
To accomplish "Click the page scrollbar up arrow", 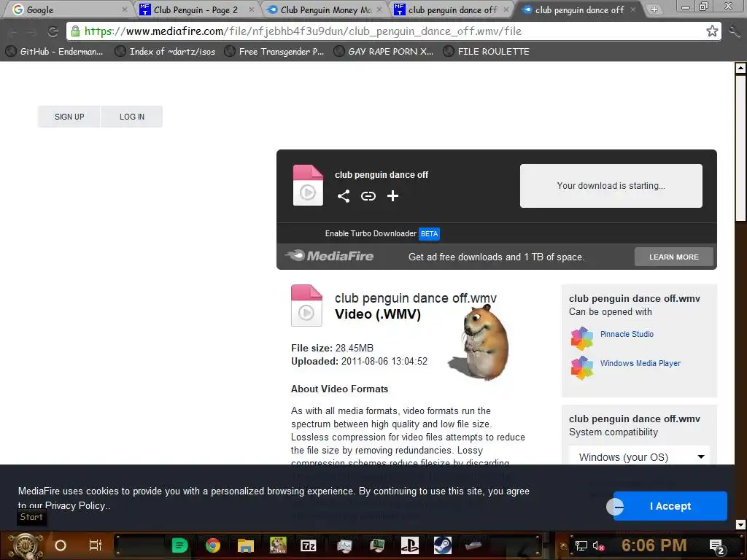I will [x=740, y=68].
